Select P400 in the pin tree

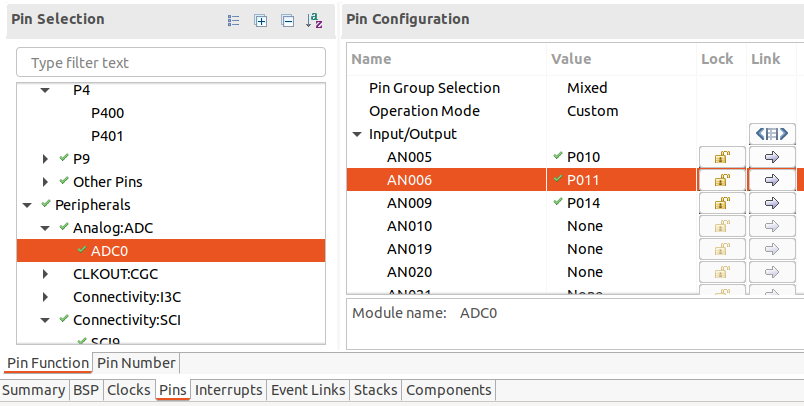pyautogui.click(x=107, y=113)
